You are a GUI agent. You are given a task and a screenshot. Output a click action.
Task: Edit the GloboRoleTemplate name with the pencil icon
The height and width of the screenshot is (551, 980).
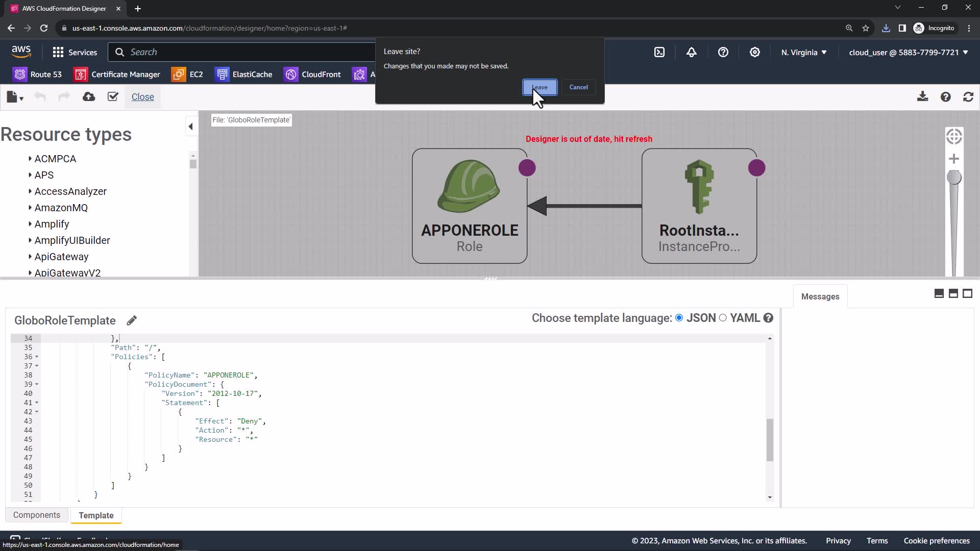pos(132,320)
